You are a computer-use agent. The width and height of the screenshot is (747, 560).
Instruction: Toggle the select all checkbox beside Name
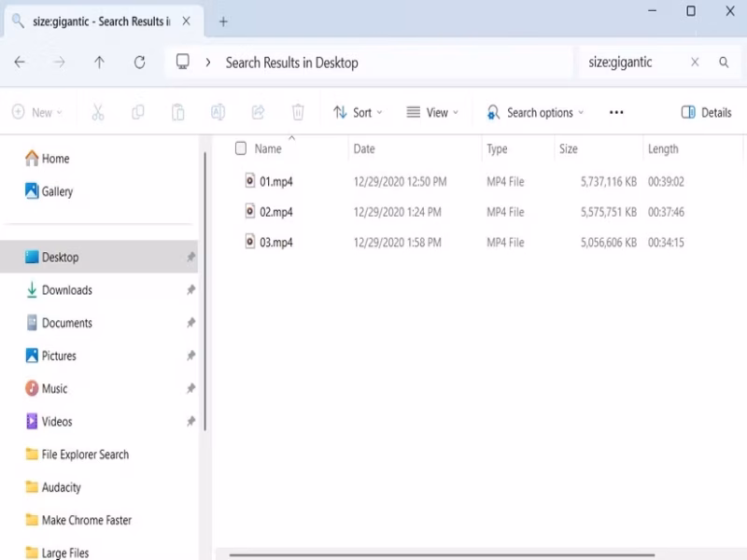pos(241,148)
